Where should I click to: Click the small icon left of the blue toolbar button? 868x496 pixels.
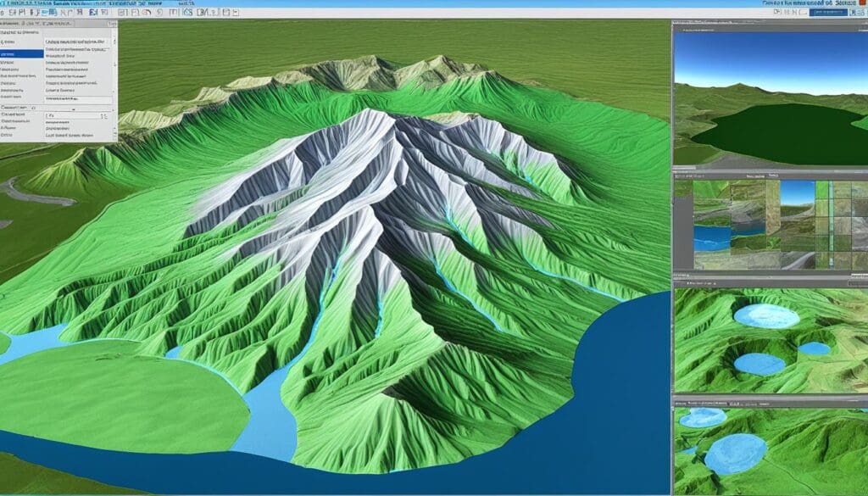(799, 13)
